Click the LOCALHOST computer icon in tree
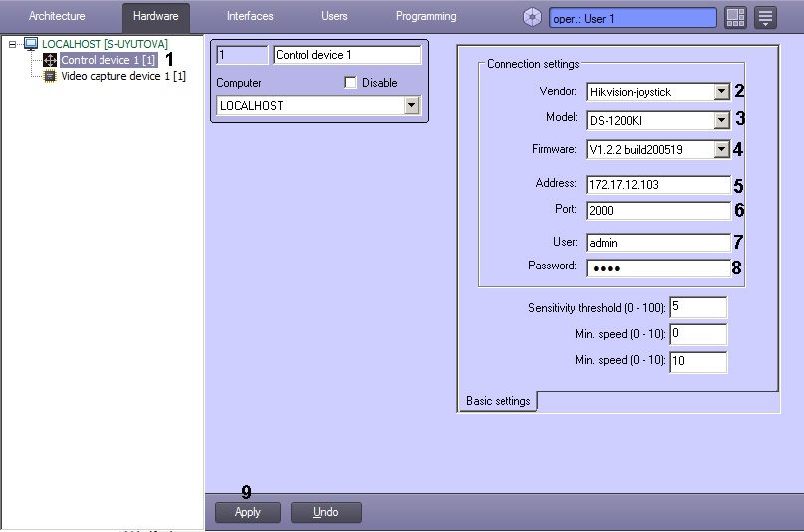Viewport: 804px width, 532px height. (31, 44)
